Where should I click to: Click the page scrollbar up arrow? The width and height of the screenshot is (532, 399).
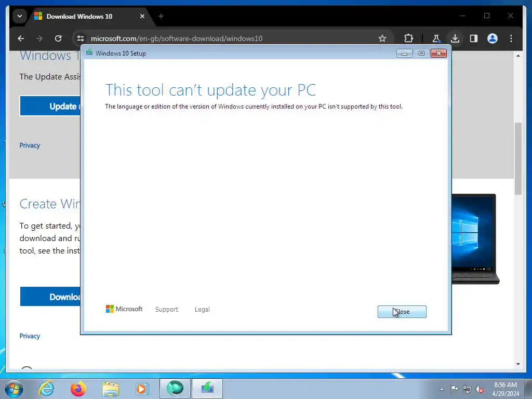coord(518,55)
